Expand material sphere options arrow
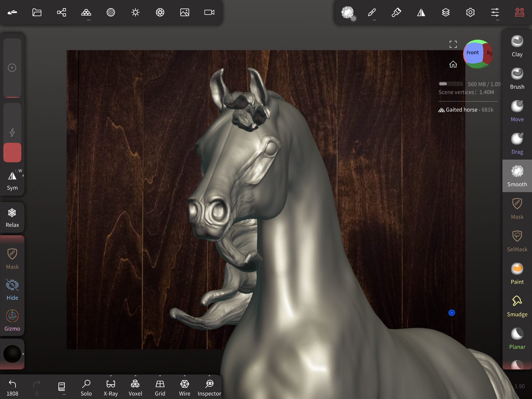Screen dimensions: 532x399 tap(23, 354)
